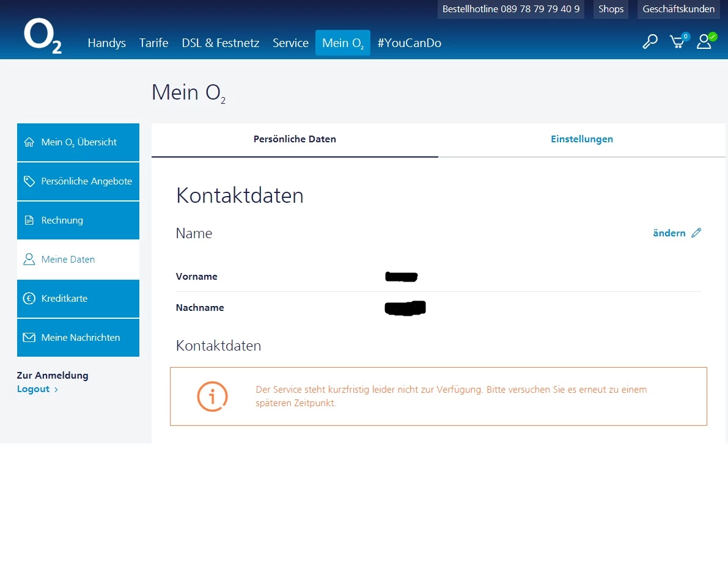The image size is (728, 579).
Task: Click the Shops link in top bar
Action: coord(611,9)
